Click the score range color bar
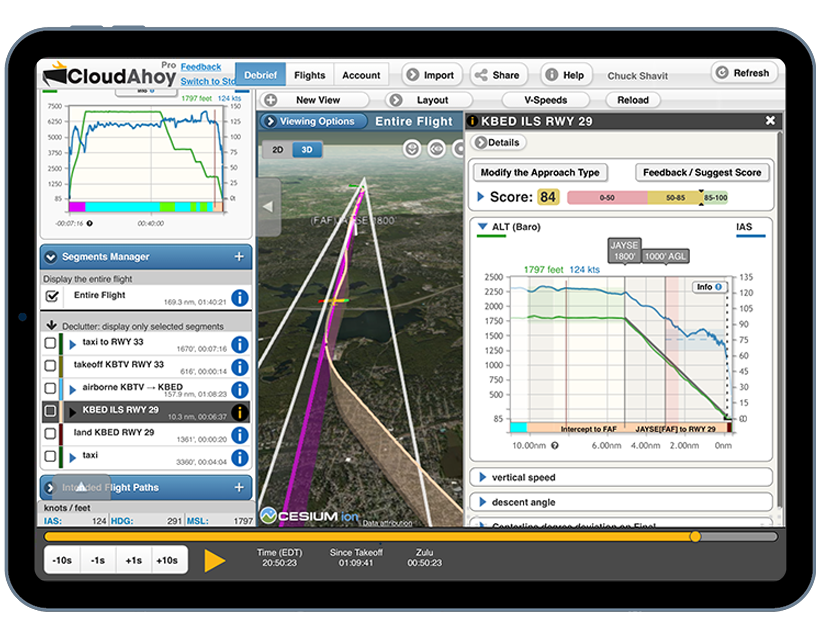 click(647, 197)
